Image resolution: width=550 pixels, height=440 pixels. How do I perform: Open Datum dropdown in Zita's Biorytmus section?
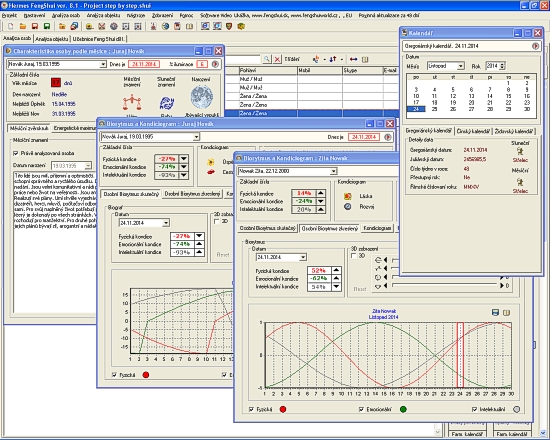point(303,257)
